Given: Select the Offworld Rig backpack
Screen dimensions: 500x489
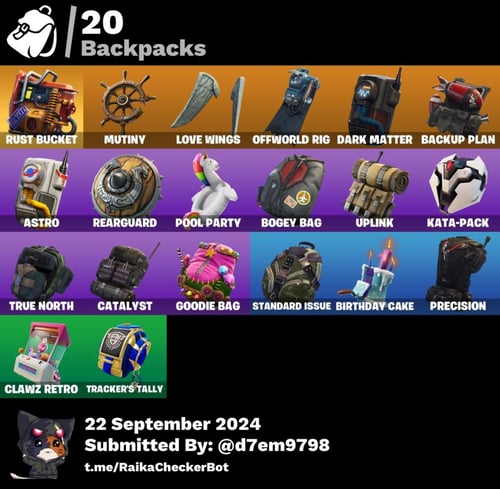Looking at the screenshot, I should pyautogui.click(x=292, y=107).
